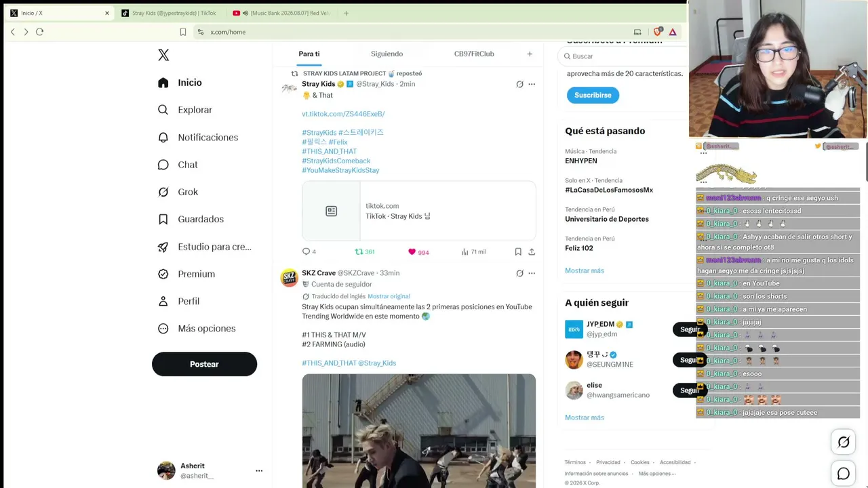Viewport: 868px width, 488px height.
Task: Open the vt.tiktok.com link
Action: (343, 114)
